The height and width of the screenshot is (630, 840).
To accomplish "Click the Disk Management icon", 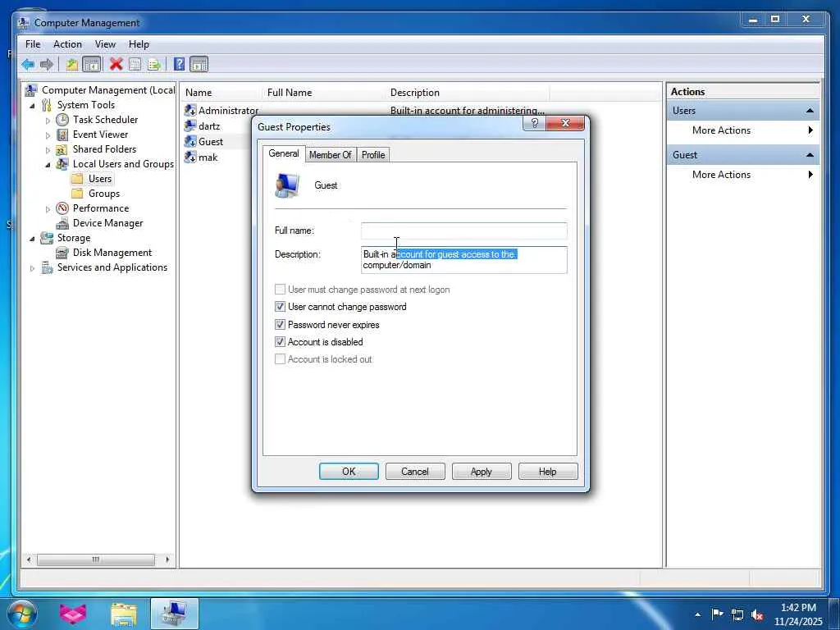I will click(x=62, y=253).
